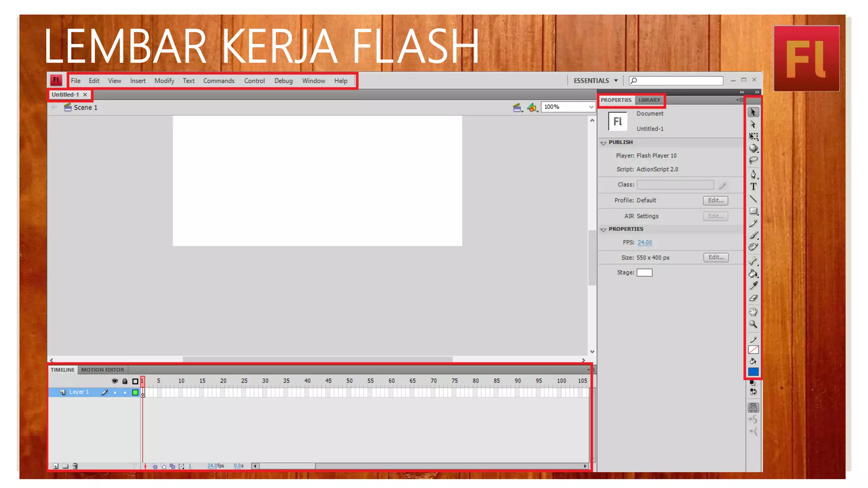
Task: Collapse the PUBLISH section
Action: pos(603,143)
